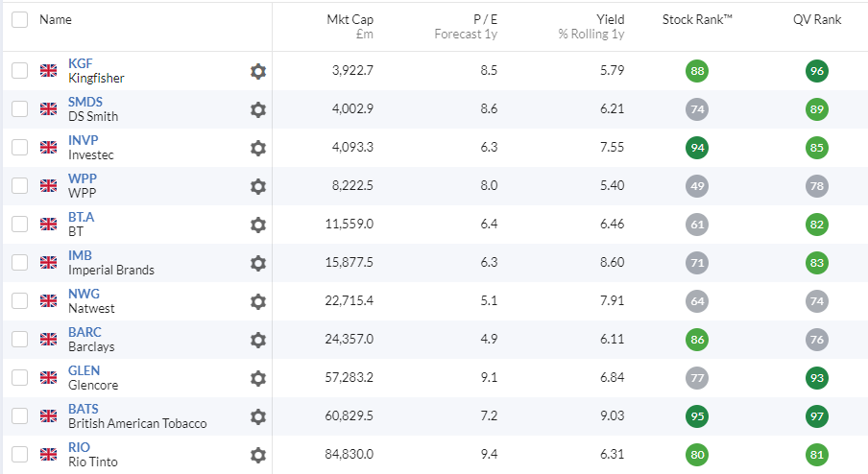
Task: Click Kingfisher's QV Rank 96 badge
Action: tap(816, 71)
